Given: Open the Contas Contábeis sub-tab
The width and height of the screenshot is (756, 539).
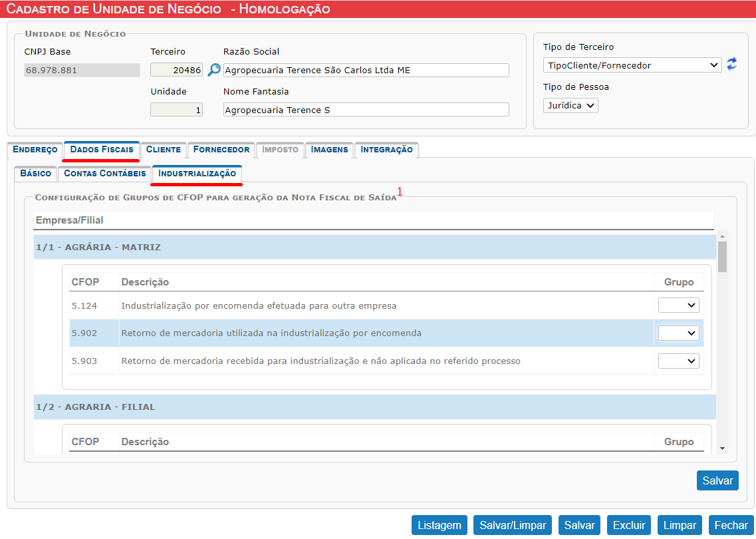Looking at the screenshot, I should [104, 174].
